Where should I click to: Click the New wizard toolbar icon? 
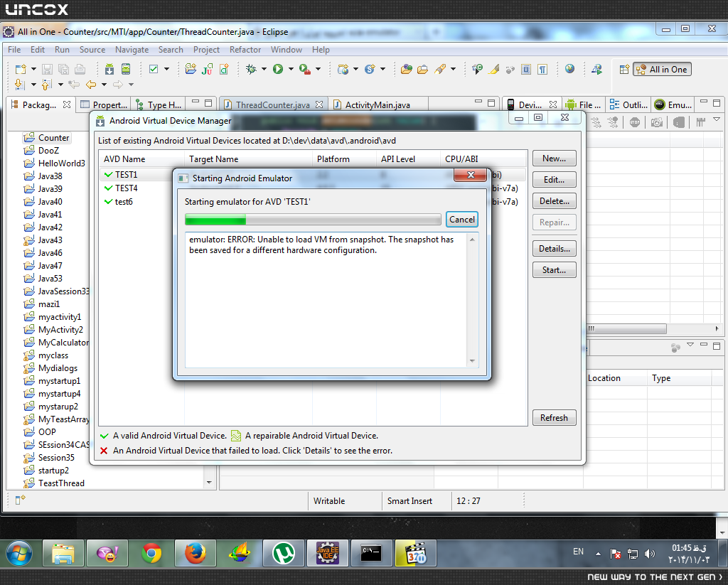coord(21,69)
